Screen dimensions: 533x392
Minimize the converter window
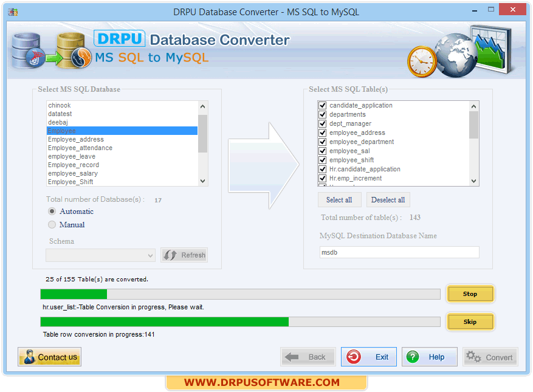pos(475,10)
